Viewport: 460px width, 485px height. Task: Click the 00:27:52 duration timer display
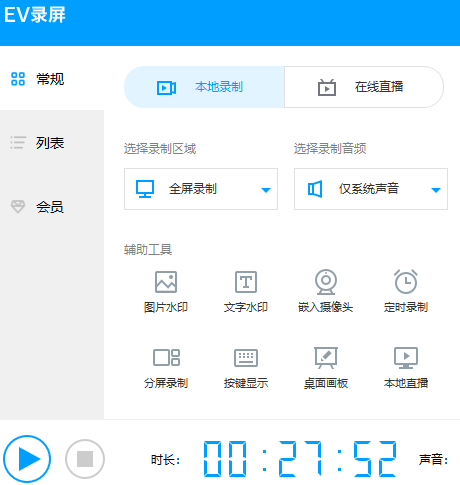(300, 459)
